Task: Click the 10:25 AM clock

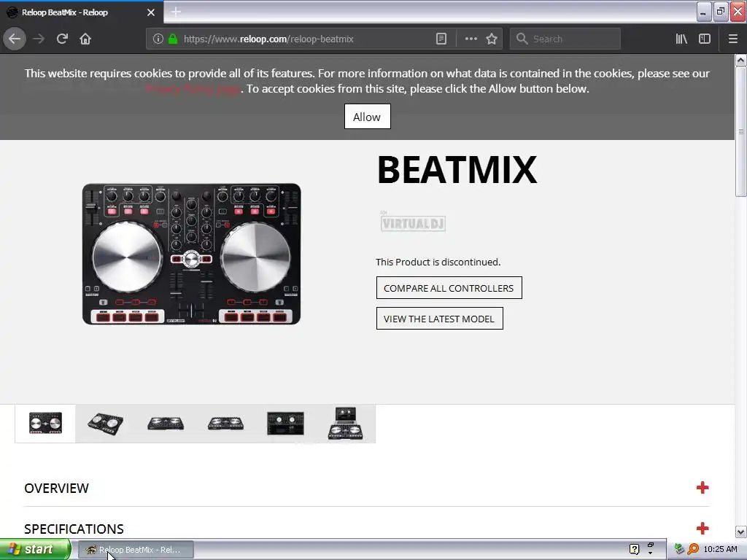Action: 720,550
